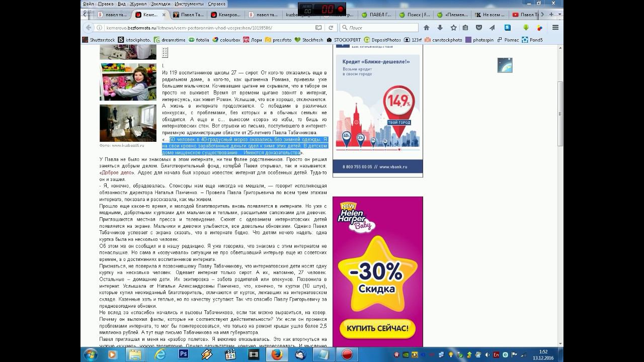Go to Firefox home page
Screen dimensions: 644x362
[x=427, y=28]
